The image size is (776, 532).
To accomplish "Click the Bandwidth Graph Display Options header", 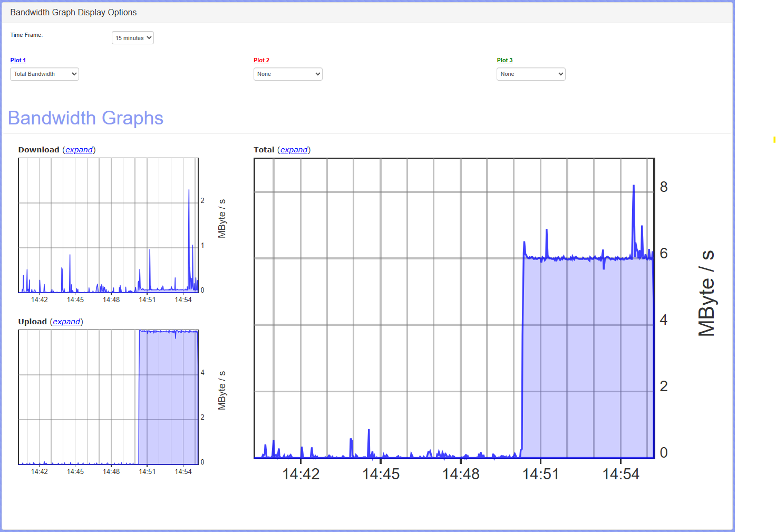I will 73,12.
